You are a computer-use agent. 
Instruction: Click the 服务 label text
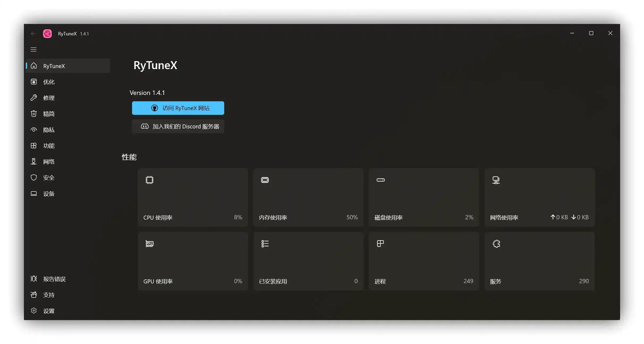496,281
